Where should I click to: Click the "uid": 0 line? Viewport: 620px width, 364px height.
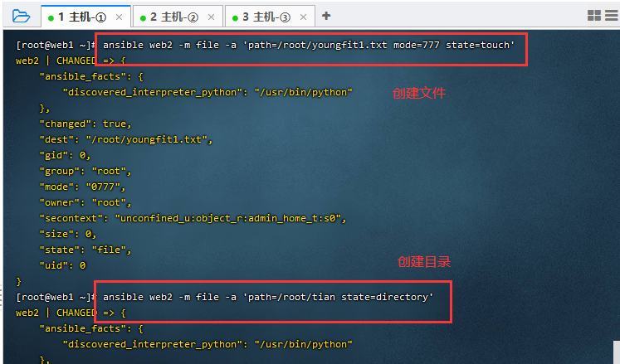[62, 265]
